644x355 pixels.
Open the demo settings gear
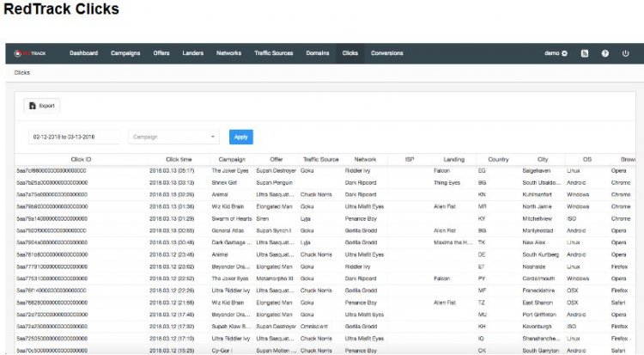(x=564, y=53)
